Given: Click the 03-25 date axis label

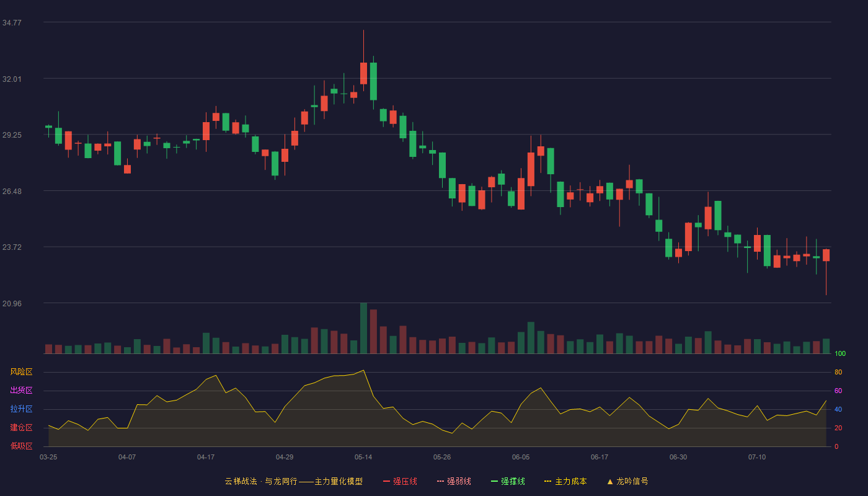Looking at the screenshot, I should [x=48, y=457].
